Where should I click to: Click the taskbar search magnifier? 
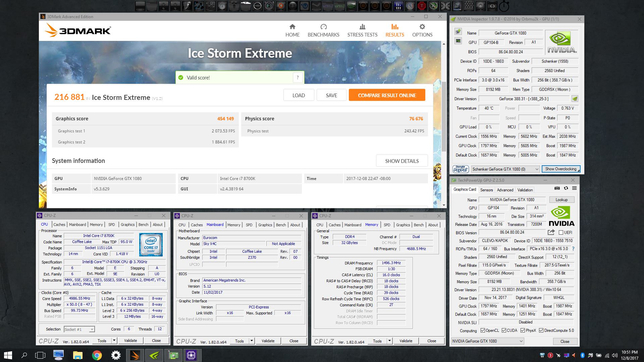[24, 355]
